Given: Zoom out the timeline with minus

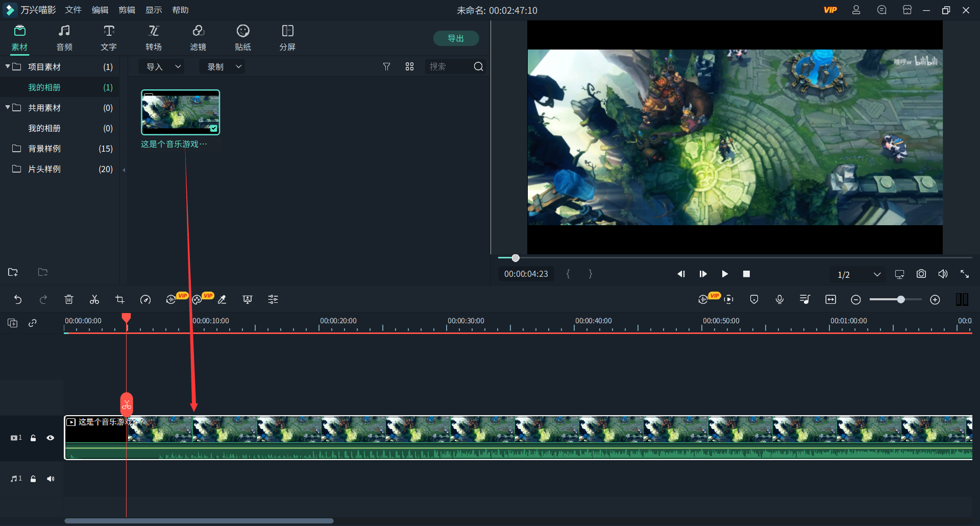Looking at the screenshot, I should tap(856, 300).
